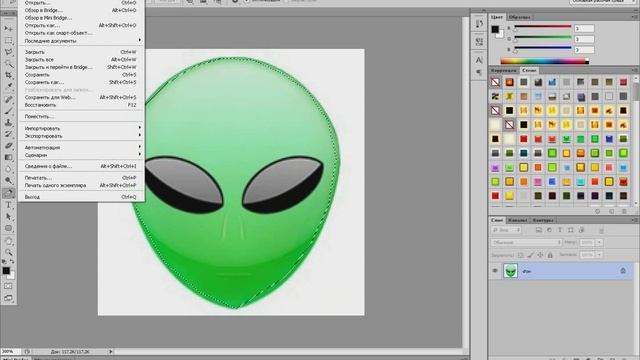Select the Eyedropper tool

[8, 87]
